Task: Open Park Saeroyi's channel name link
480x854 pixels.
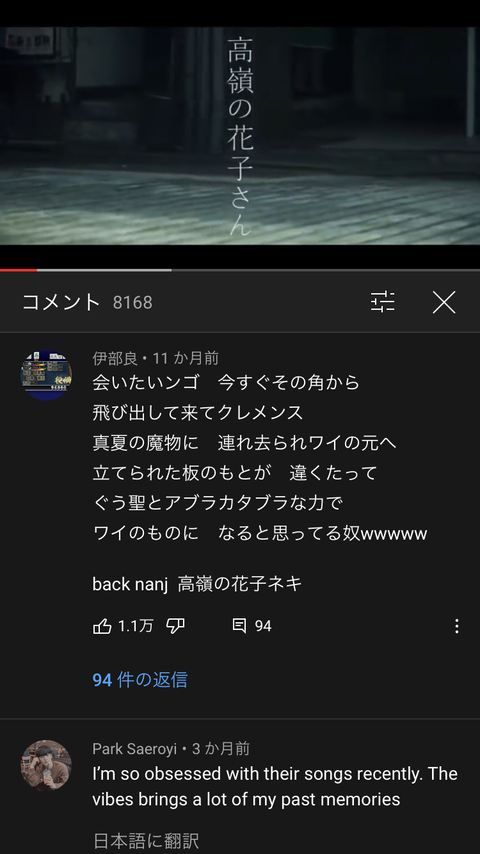Action: click(x=135, y=749)
